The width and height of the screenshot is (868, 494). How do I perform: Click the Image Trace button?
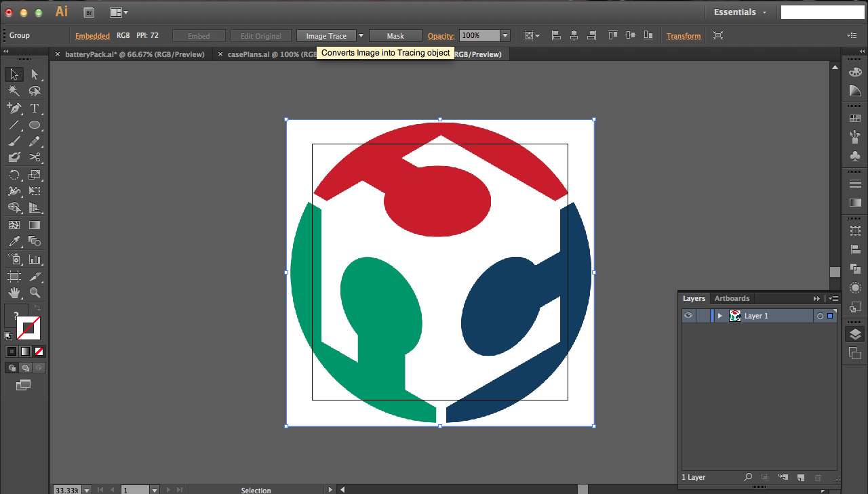pos(326,36)
